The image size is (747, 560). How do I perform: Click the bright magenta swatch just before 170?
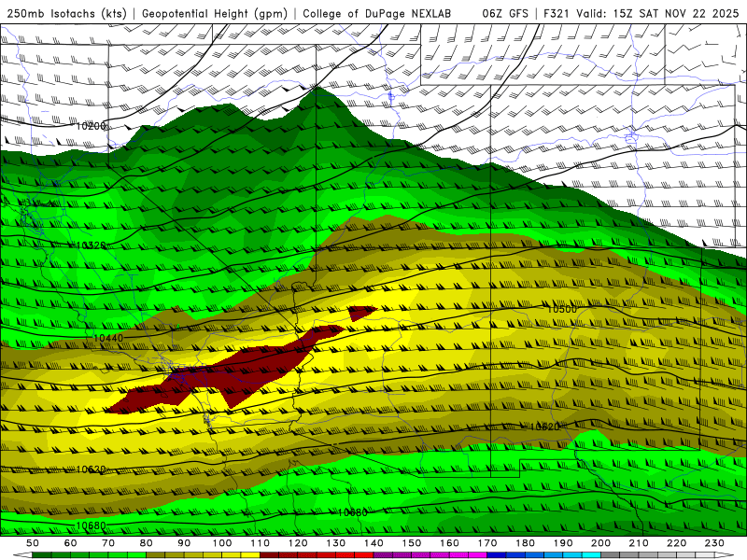pyautogui.click(x=477, y=555)
